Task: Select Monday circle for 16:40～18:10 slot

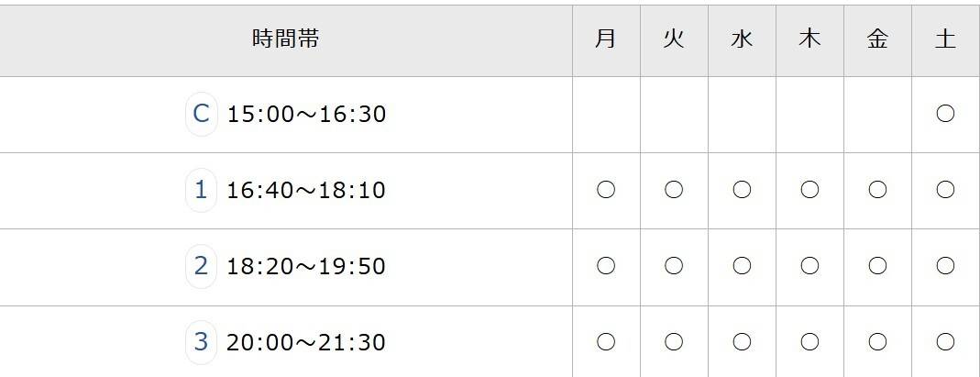Action: pos(606,190)
